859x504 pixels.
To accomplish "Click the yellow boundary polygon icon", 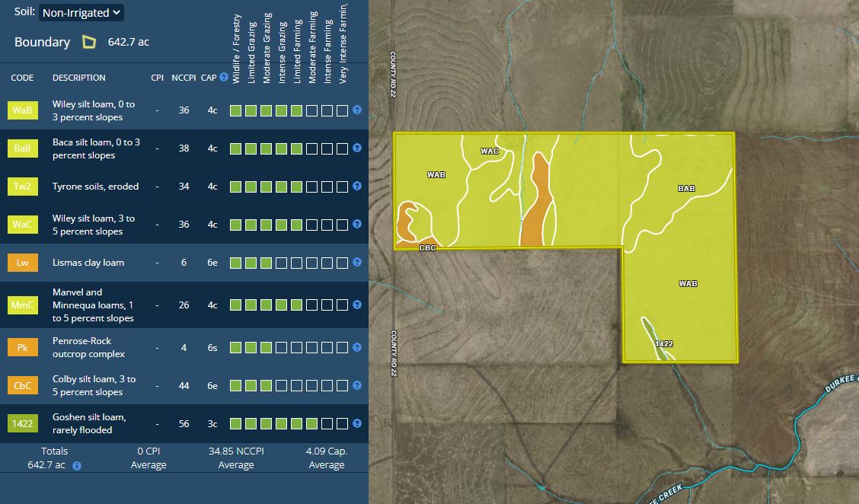I will click(x=89, y=42).
